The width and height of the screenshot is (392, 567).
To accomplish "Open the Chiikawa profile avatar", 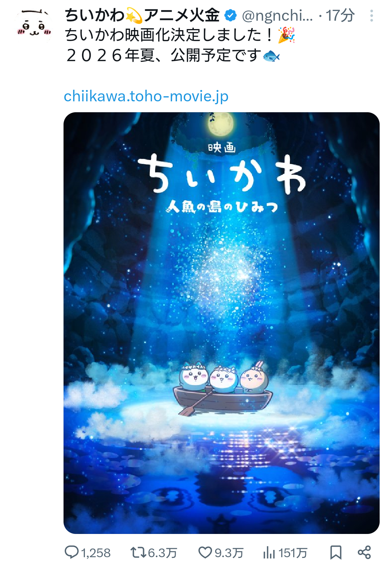I will point(34,25).
